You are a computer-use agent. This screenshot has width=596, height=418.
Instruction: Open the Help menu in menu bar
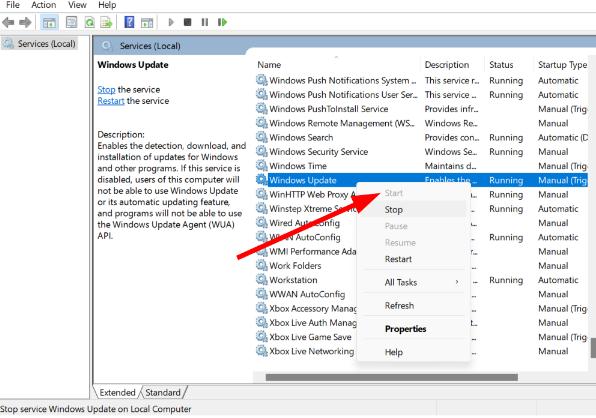coord(107,5)
